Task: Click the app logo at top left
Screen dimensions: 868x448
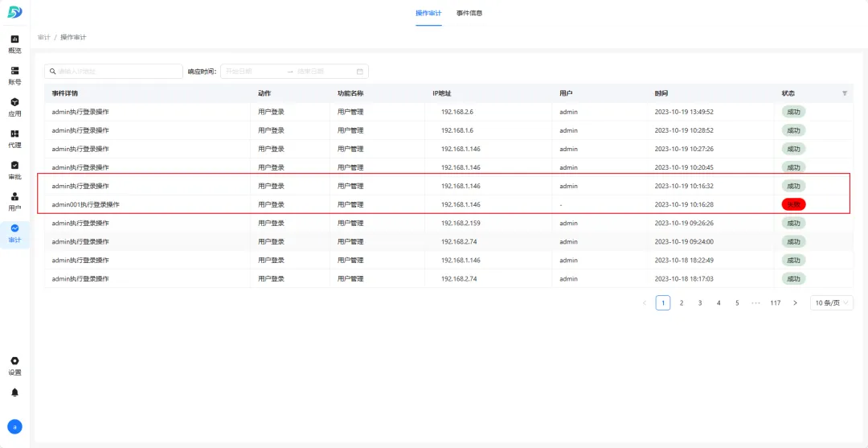Action: pyautogui.click(x=15, y=12)
